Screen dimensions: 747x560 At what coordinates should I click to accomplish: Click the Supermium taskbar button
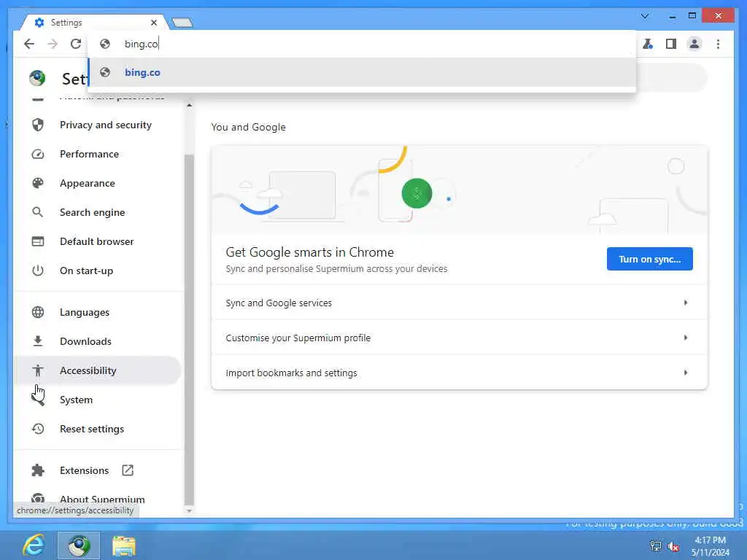click(79, 545)
